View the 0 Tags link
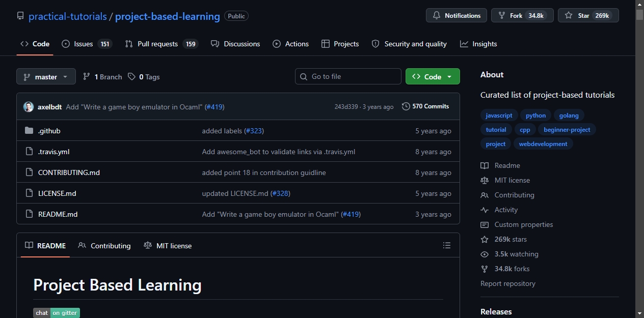Viewport: 644px width, 318px height. coord(144,77)
